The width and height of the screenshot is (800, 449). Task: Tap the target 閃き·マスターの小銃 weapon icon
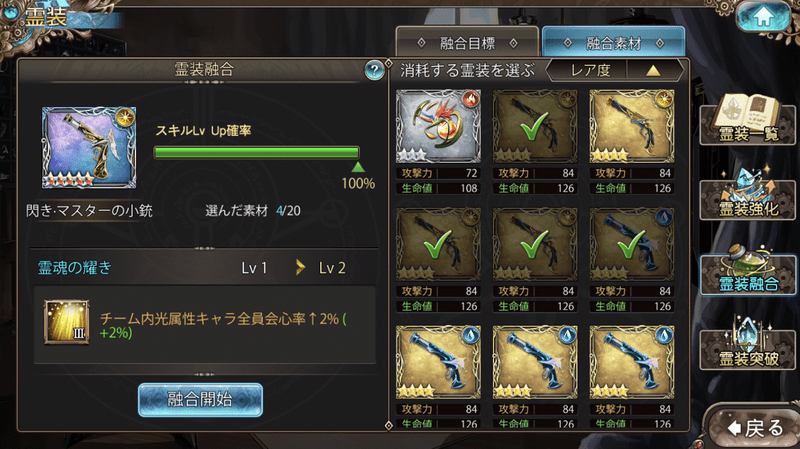(89, 148)
